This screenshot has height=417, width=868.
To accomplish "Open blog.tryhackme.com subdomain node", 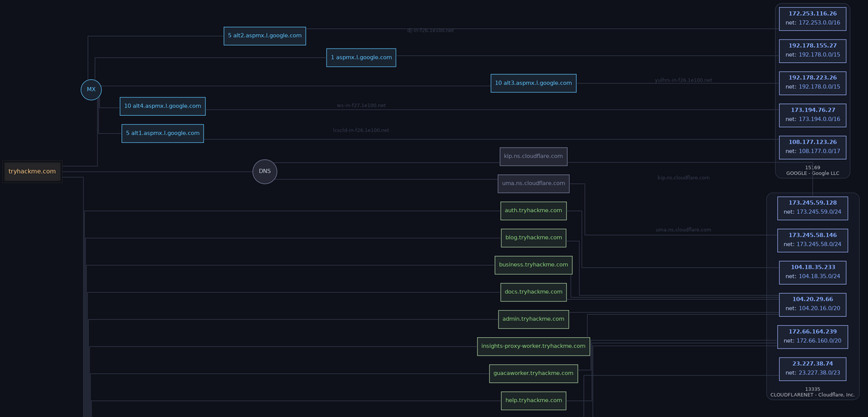I will click(533, 238).
